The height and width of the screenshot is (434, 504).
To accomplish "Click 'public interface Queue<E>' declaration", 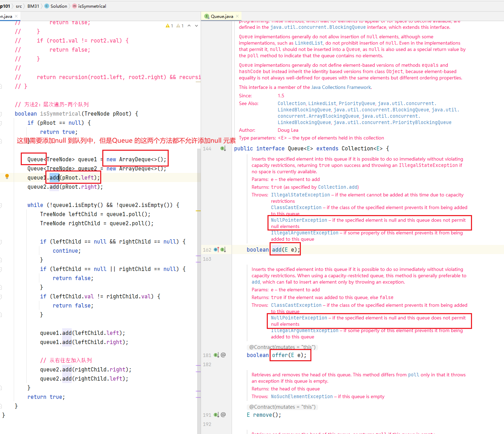I will point(273,148).
